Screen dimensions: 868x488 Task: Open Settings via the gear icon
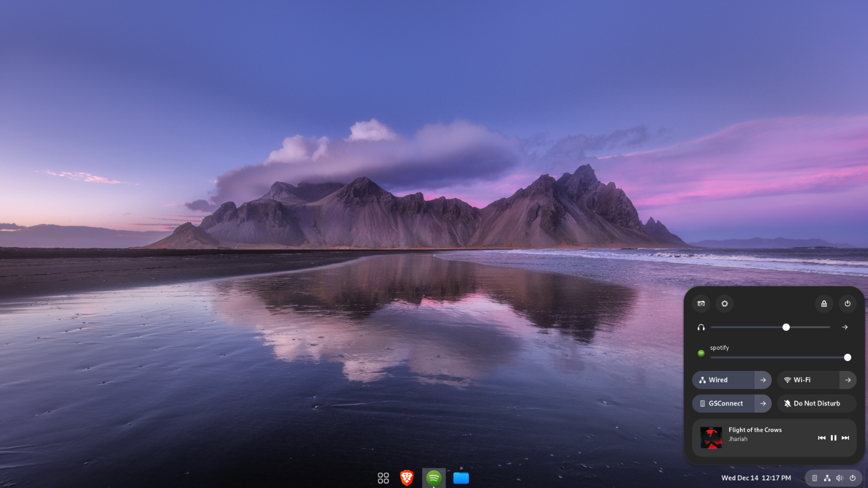tap(724, 304)
